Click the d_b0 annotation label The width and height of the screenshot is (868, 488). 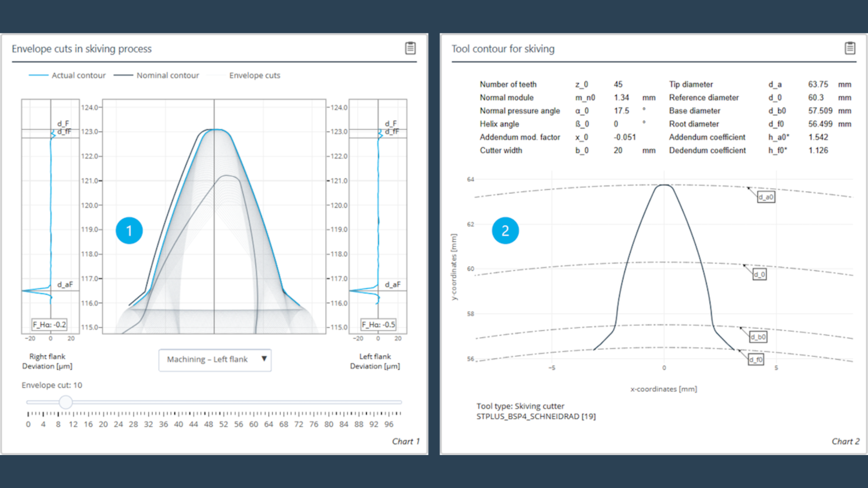tap(758, 337)
